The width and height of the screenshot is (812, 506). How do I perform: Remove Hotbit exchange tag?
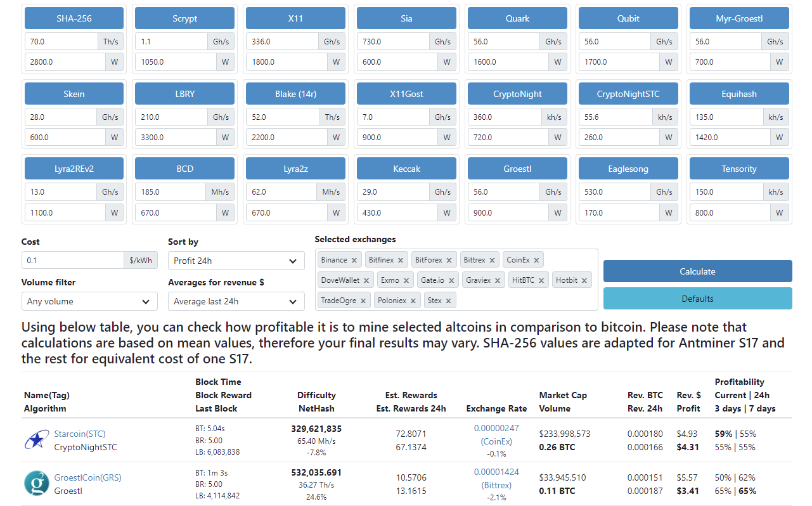coord(584,280)
